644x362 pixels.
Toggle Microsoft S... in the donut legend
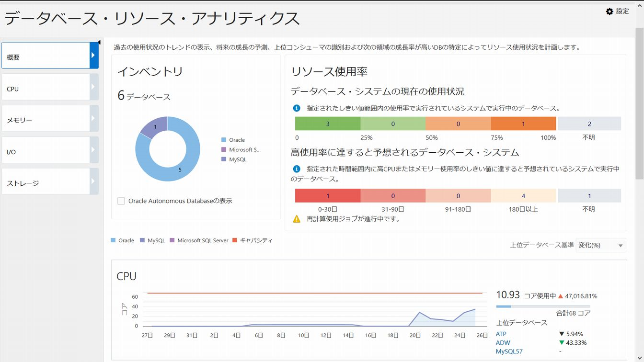click(241, 149)
